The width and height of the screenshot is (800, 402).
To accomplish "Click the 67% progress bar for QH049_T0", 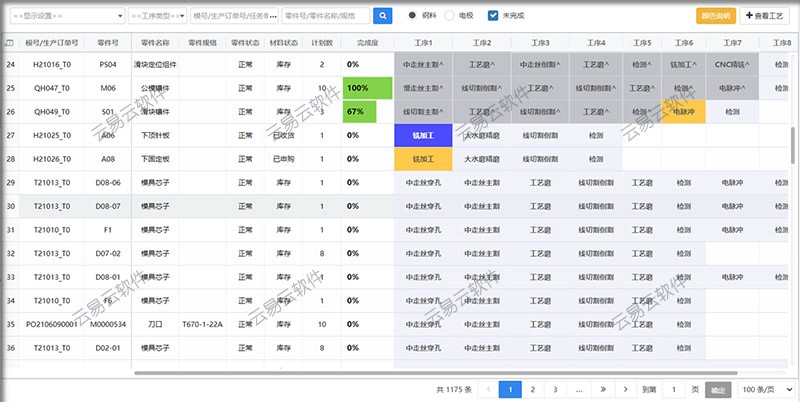I will (x=359, y=112).
